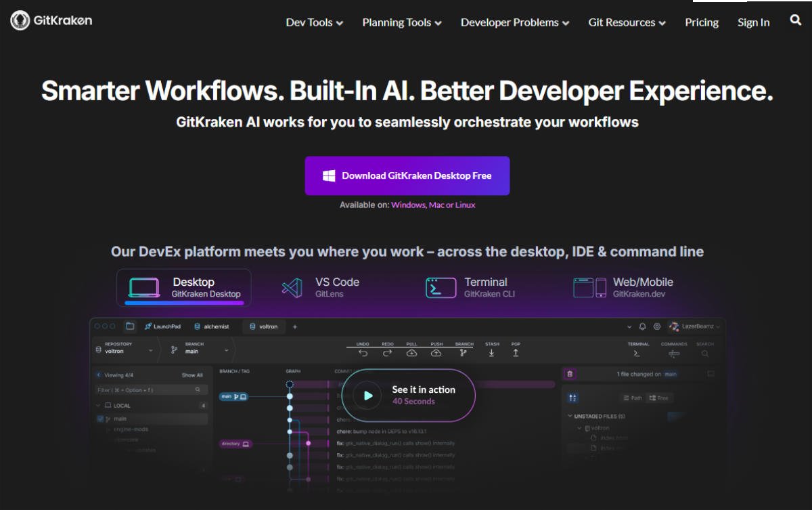Click the Search icon in app toolbar
The image size is (812, 510).
(705, 354)
